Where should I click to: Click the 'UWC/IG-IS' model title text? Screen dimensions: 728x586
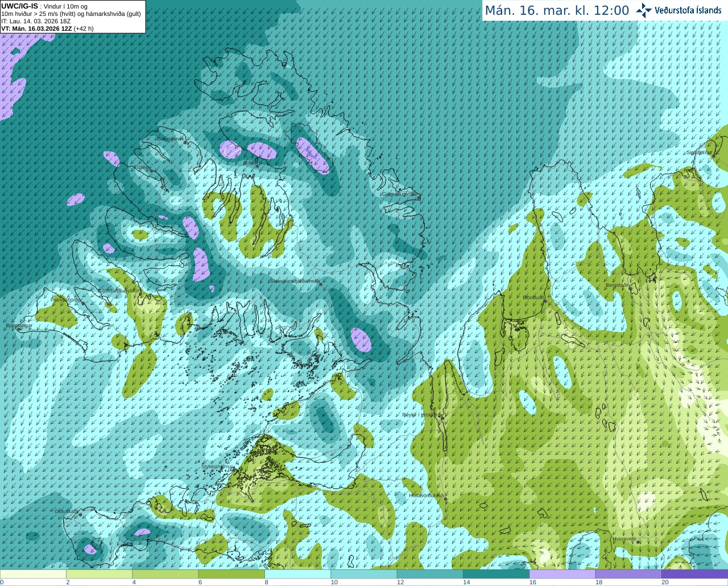[19, 6]
